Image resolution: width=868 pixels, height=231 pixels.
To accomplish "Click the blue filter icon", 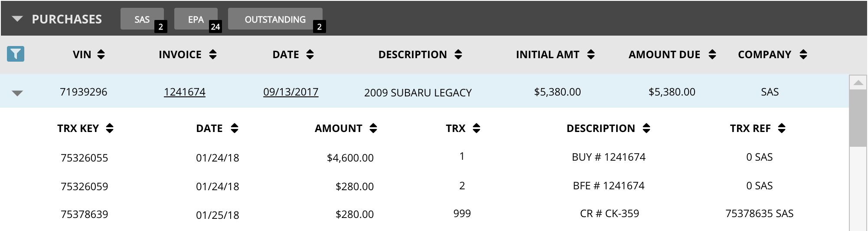I will click(x=16, y=54).
